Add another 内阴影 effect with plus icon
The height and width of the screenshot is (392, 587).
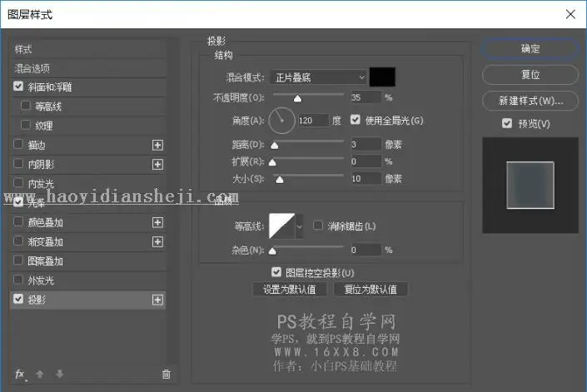click(157, 164)
